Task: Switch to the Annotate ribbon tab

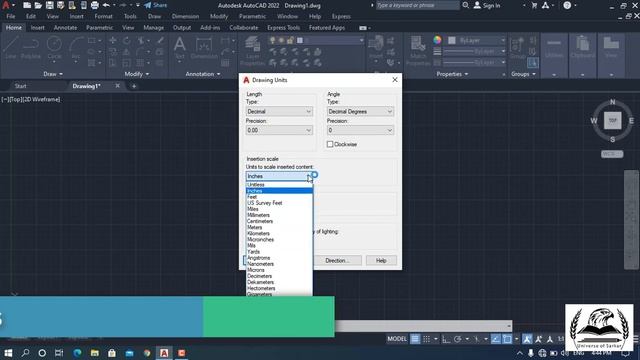Action: coord(65,28)
